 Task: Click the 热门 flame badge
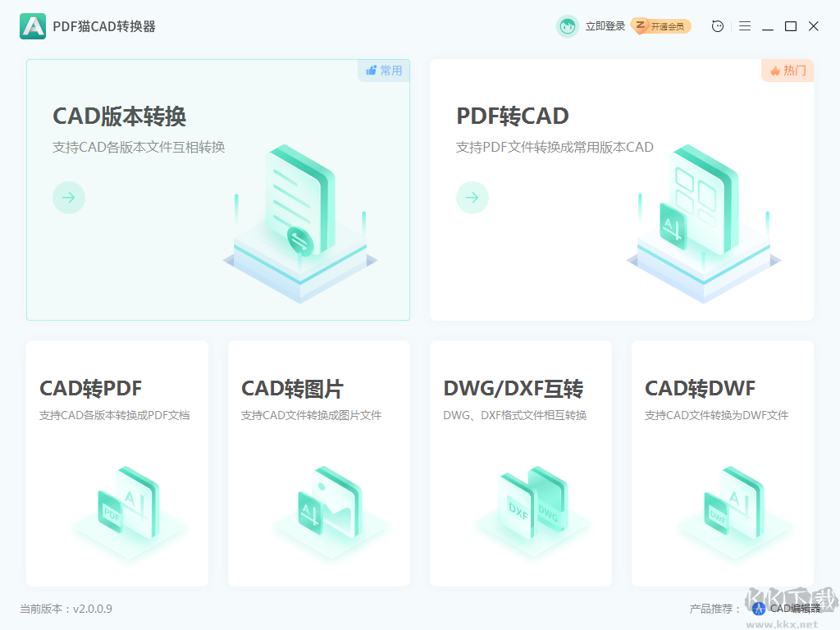(x=787, y=71)
